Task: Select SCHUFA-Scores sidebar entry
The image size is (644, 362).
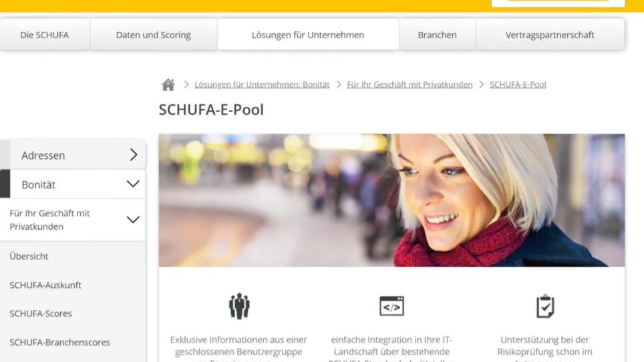Action: tap(41, 313)
